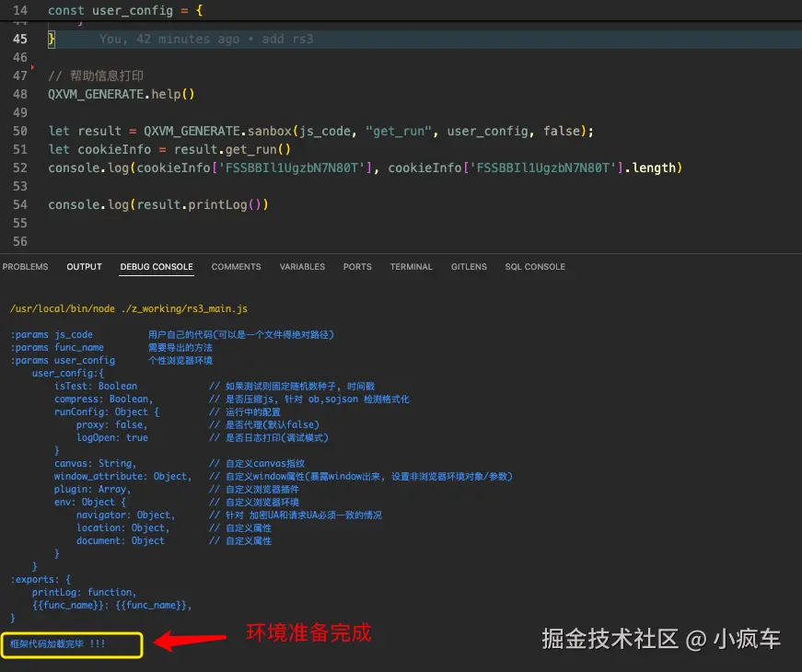Switch to the OUTPUT tab
The width and height of the screenshot is (802, 672).
pyautogui.click(x=84, y=266)
